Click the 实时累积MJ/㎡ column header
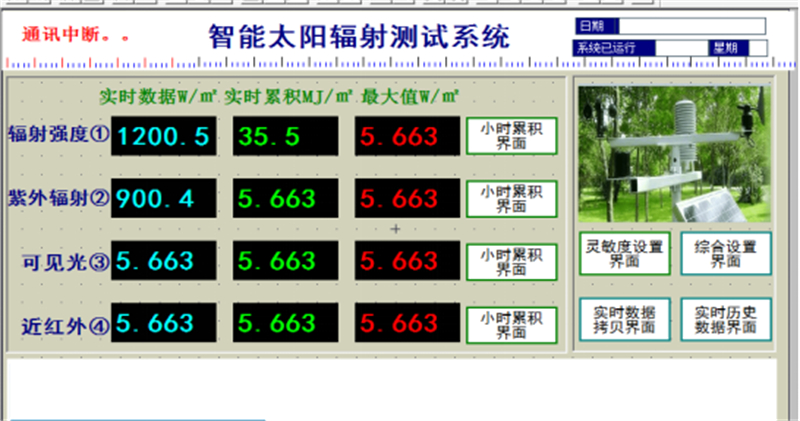This screenshot has height=421, width=800. click(289, 96)
